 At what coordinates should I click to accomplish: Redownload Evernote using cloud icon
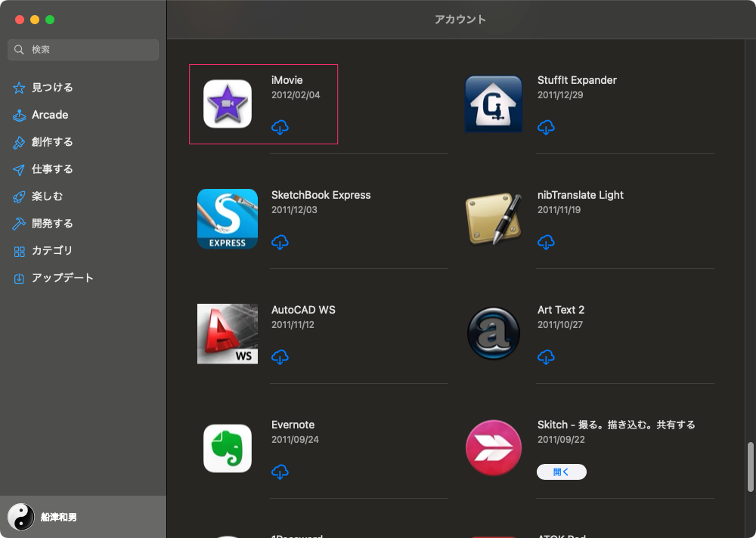tap(280, 472)
